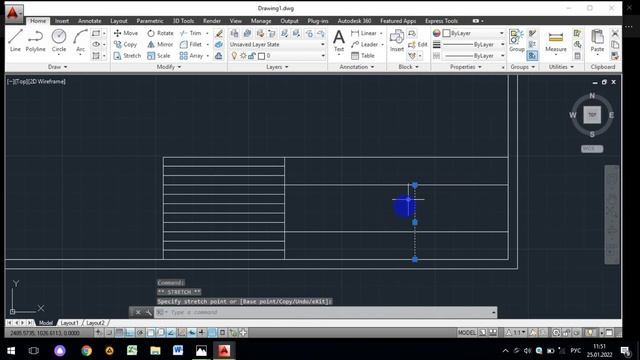
Task: Select the Arc tool
Action: (80, 42)
